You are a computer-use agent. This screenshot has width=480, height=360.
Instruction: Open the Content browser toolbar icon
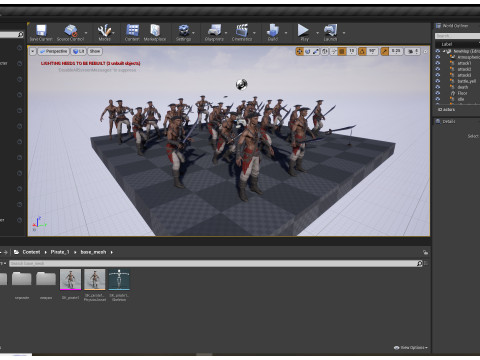[132, 31]
